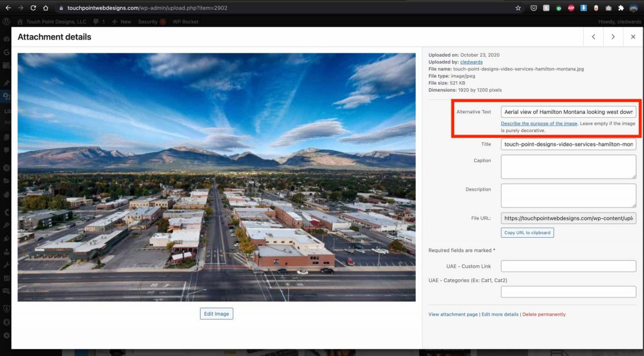Click the red ABP extension icon
644x356 pixels.
pyautogui.click(x=571, y=8)
